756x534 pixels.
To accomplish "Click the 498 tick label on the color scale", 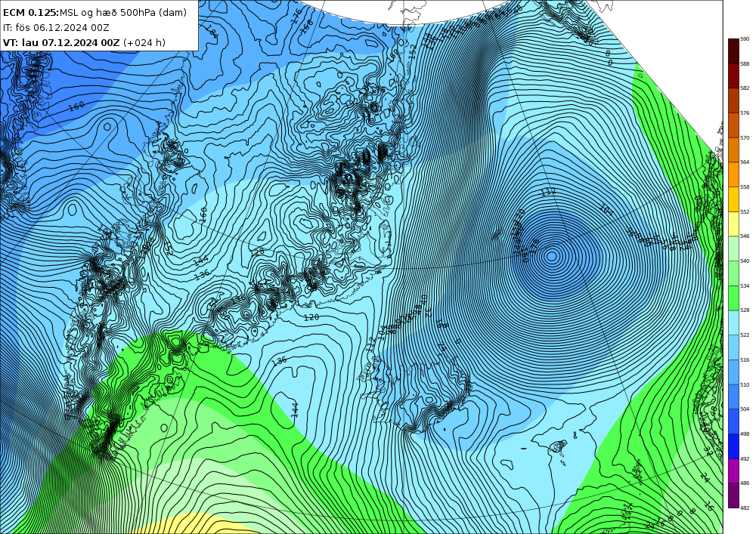I will pos(745,434).
